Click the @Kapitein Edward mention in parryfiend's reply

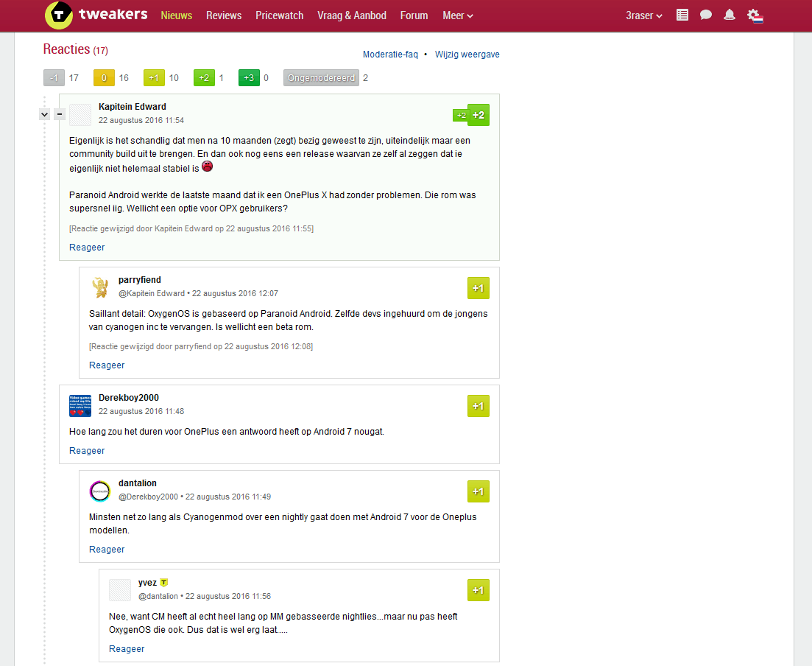pos(151,293)
